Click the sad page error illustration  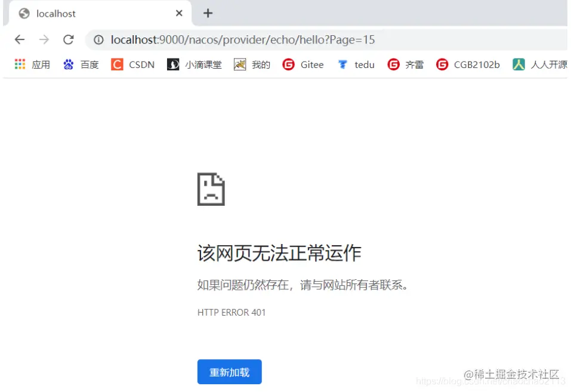tap(212, 189)
